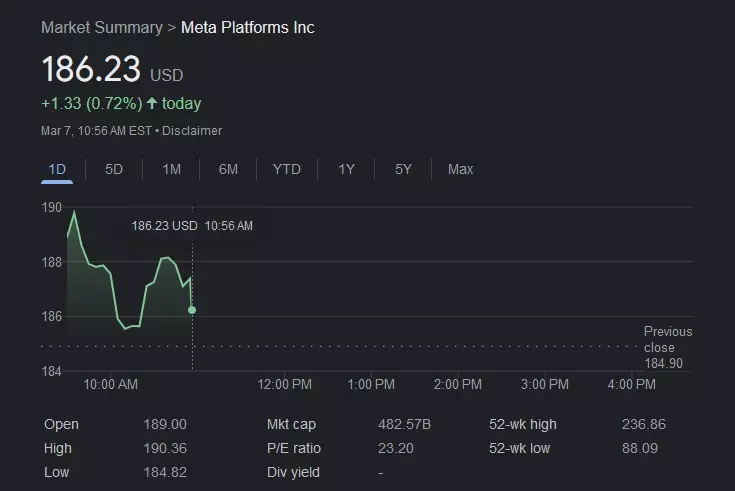735x491 pixels.
Task: View the 1Y chart range
Action: click(346, 169)
